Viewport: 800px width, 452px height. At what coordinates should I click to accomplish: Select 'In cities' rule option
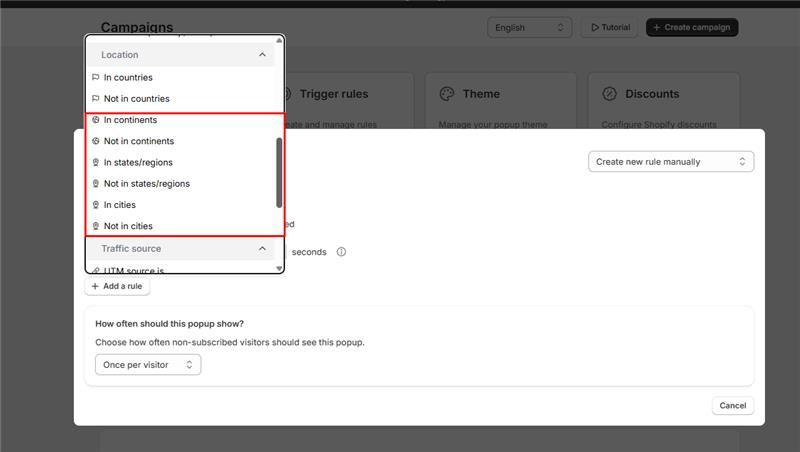[180, 205]
